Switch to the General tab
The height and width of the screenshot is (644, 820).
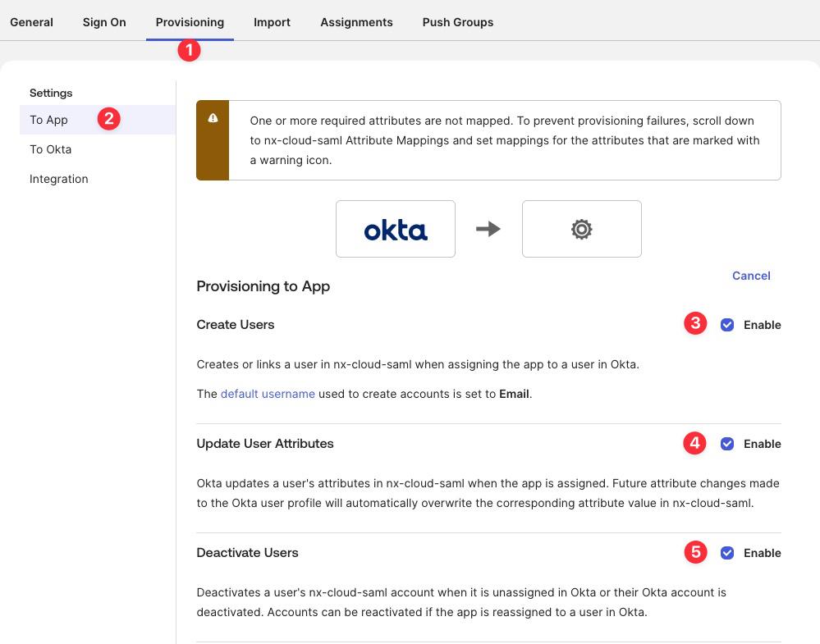(31, 22)
